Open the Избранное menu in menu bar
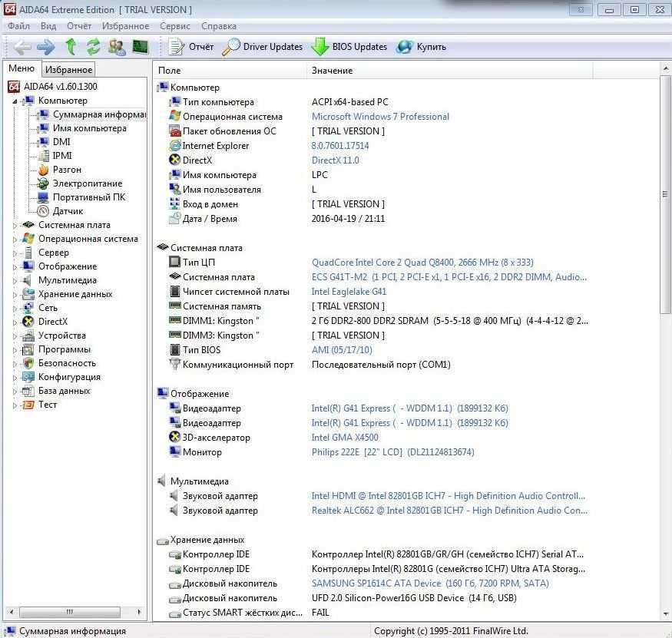 [126, 26]
